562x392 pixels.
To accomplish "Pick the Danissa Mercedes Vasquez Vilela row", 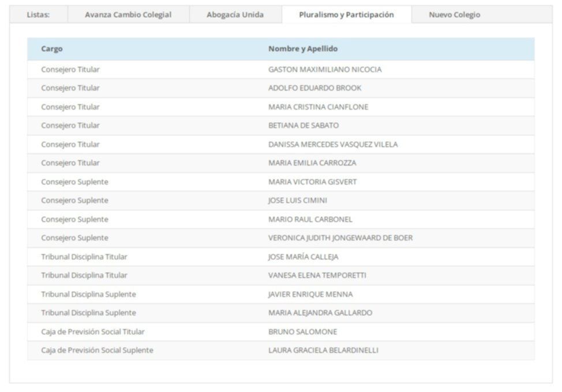I will pos(333,144).
